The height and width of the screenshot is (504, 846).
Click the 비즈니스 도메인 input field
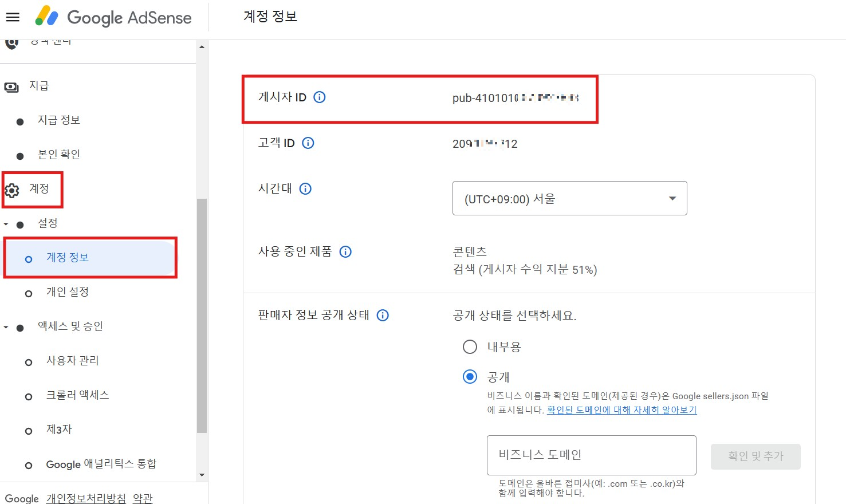tap(591, 455)
